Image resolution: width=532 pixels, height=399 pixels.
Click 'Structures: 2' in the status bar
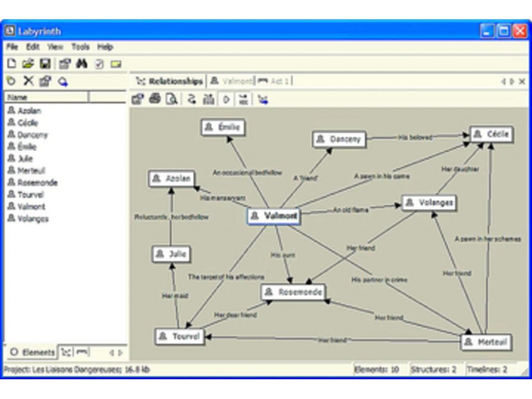tap(433, 369)
